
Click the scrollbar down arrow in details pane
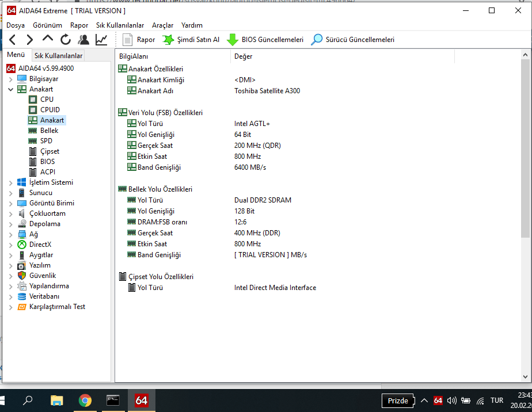[x=525, y=377]
